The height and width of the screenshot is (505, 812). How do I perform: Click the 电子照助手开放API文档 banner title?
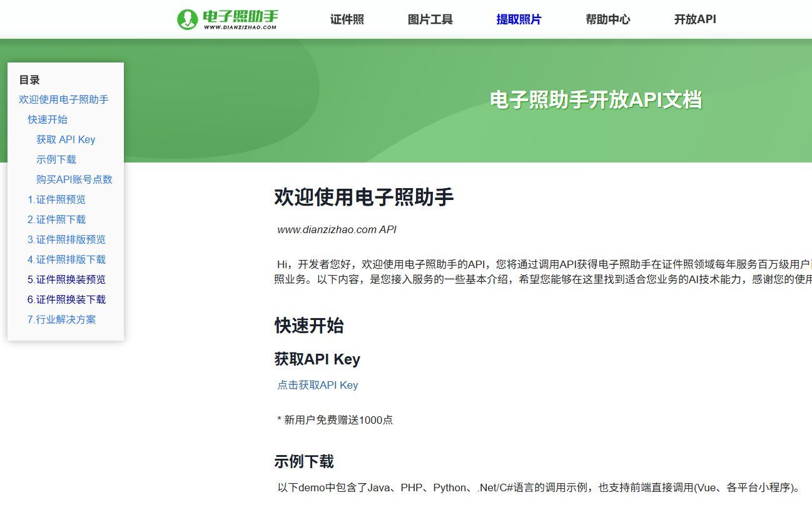coord(596,100)
